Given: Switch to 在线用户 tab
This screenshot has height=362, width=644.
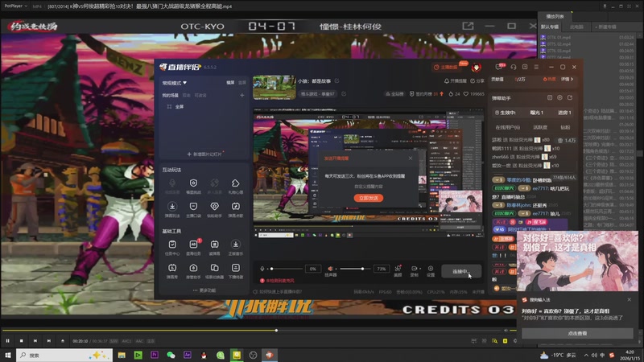Looking at the screenshot, I should coord(508,127).
